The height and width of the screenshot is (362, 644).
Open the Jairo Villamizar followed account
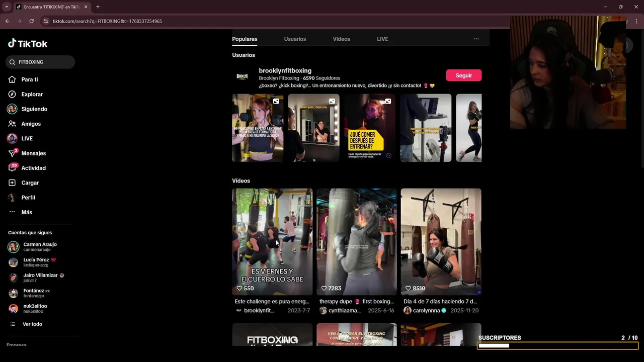point(40,278)
